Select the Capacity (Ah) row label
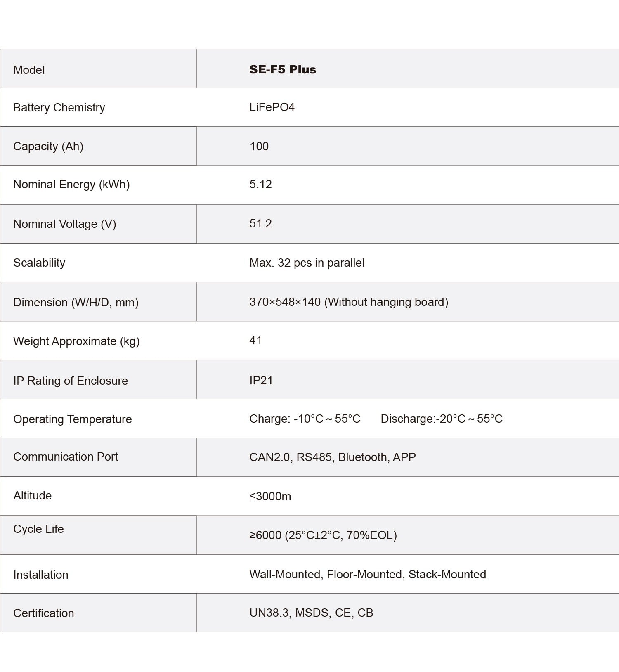 point(48,147)
